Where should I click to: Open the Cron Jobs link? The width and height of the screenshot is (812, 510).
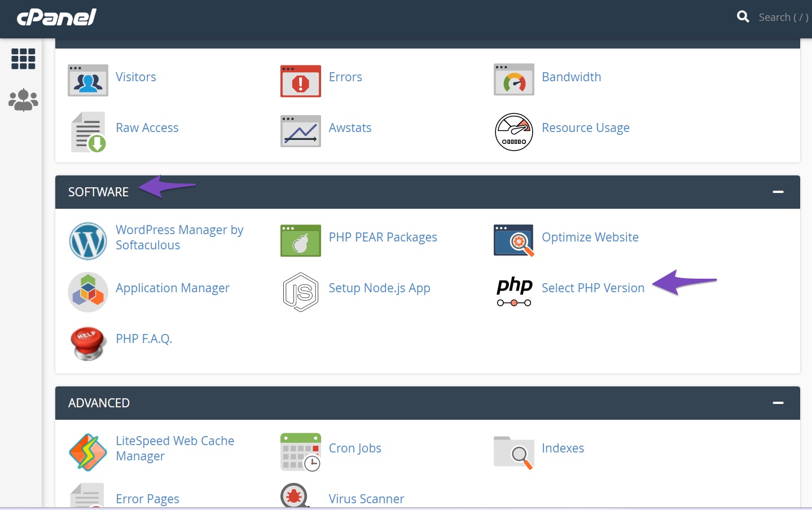pos(355,449)
